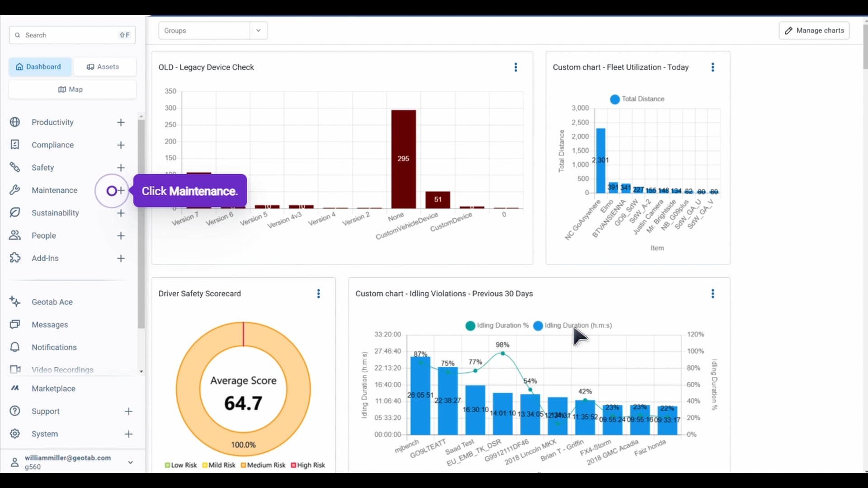This screenshot has width=868, height=488.
Task: Open Messages chat icon
Action: [x=15, y=324]
